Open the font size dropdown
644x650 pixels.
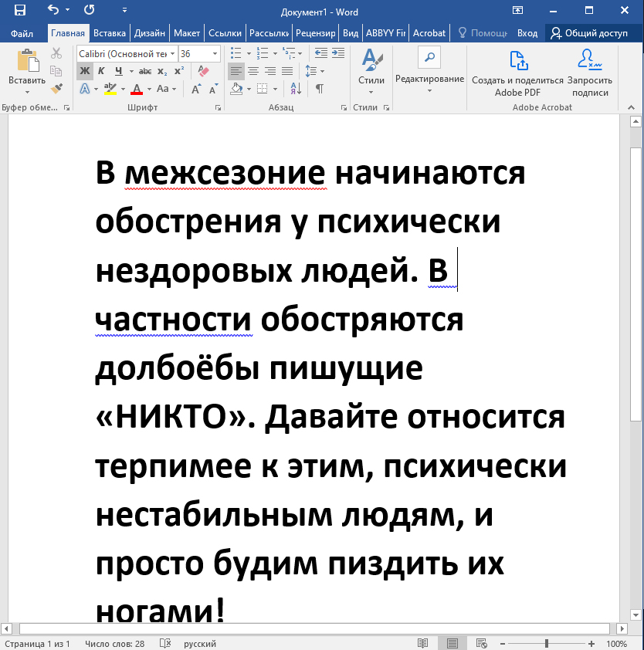pos(215,54)
